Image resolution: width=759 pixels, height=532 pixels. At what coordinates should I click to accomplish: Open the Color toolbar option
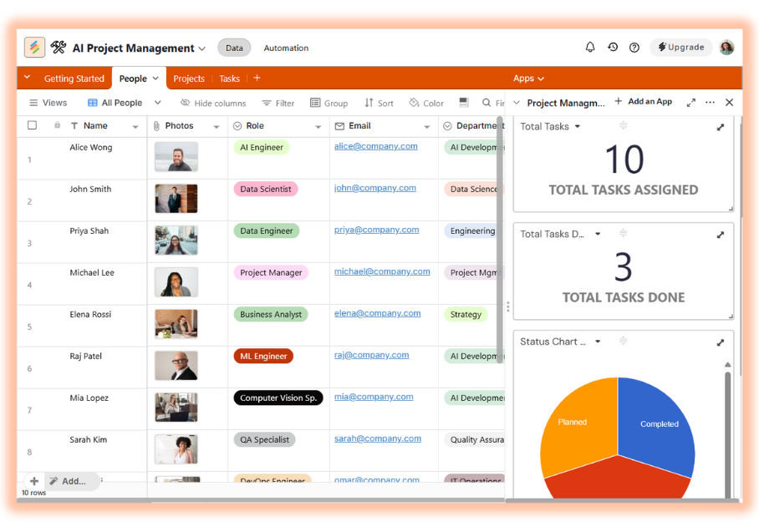(426, 104)
